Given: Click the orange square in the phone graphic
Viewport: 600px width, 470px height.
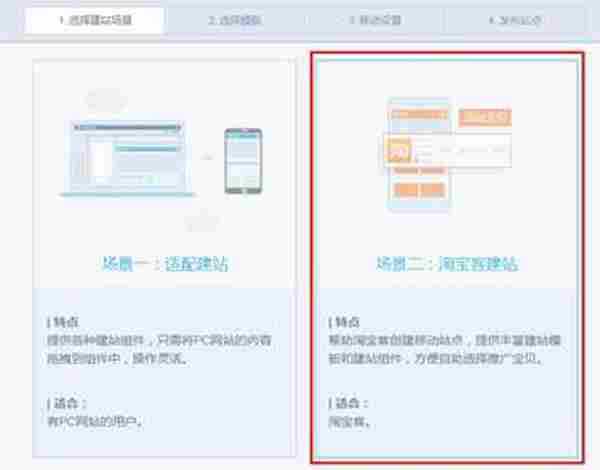Looking at the screenshot, I should [399, 152].
